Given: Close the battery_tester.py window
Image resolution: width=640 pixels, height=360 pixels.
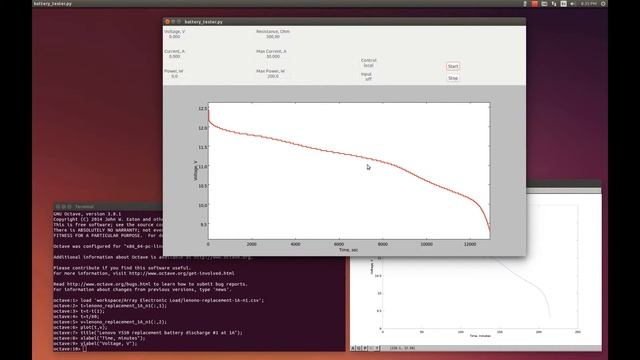Looking at the screenshot, I should click(x=167, y=22).
